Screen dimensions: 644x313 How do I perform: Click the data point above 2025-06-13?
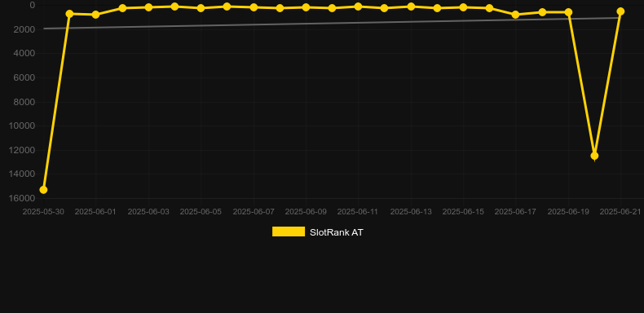click(411, 7)
